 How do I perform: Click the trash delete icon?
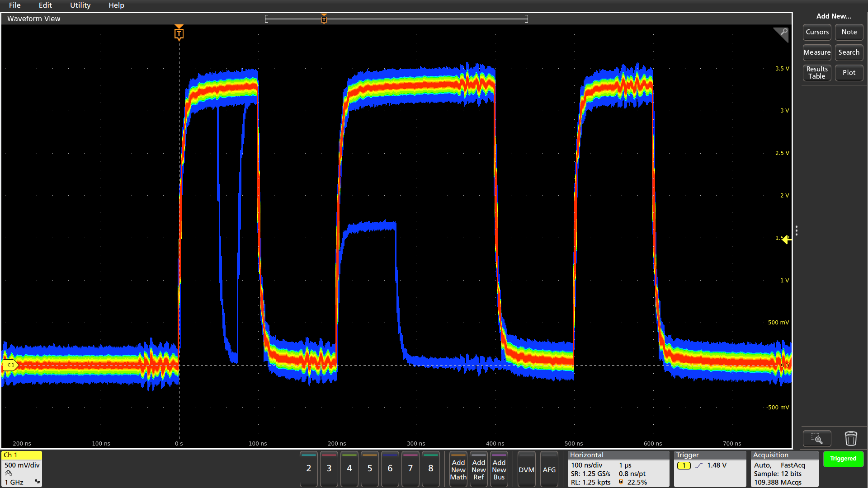click(850, 438)
